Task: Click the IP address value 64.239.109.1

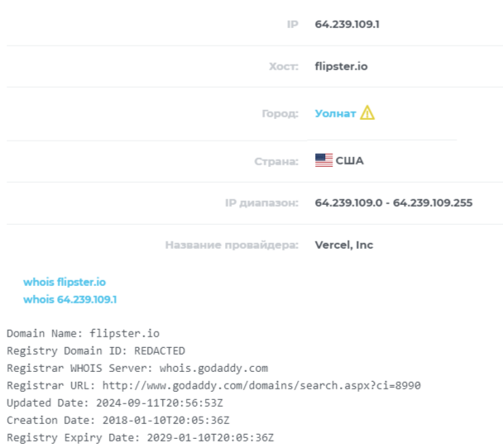Action: (347, 24)
